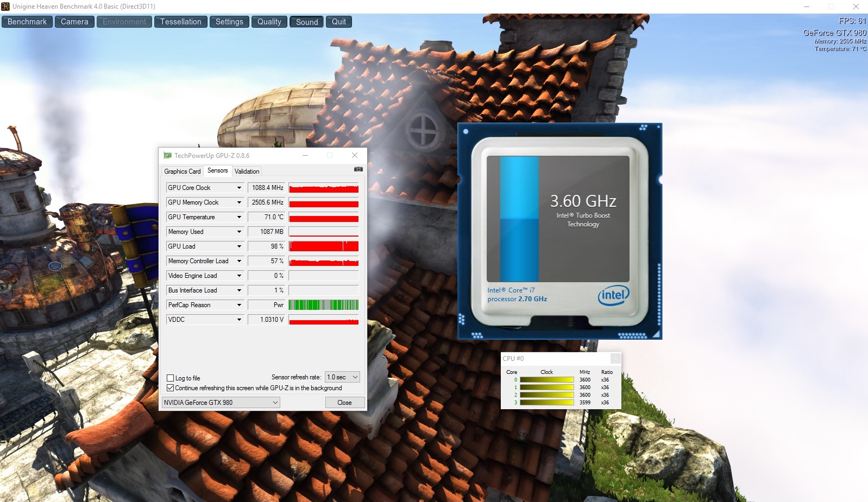Click the Intel logo on the Turbo Boost gadget
868x502 pixels.
click(x=613, y=295)
